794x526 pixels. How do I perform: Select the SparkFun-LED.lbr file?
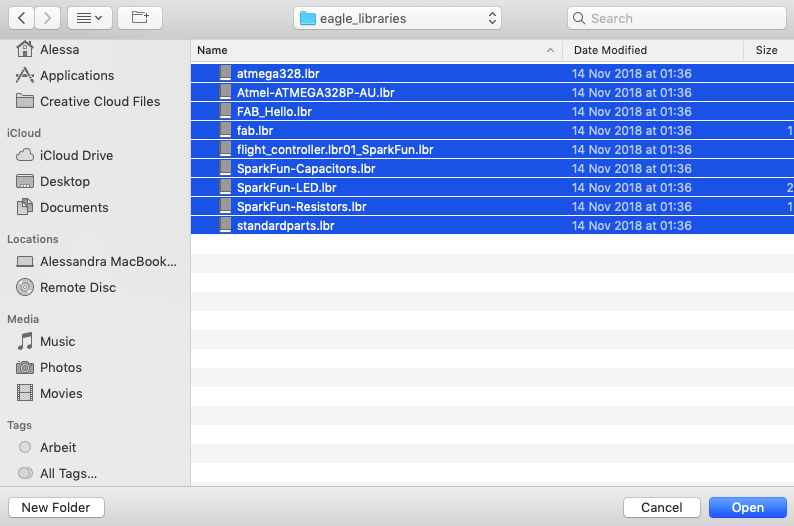click(492, 188)
